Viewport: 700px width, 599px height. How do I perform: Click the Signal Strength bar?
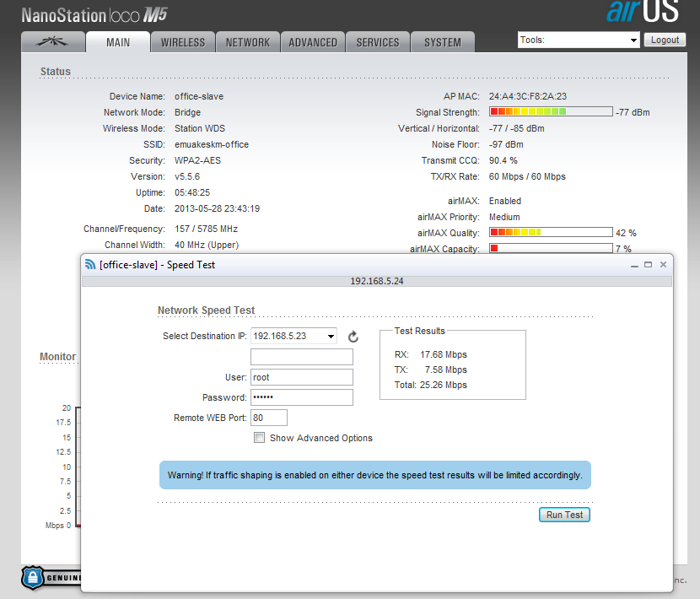coord(551,111)
